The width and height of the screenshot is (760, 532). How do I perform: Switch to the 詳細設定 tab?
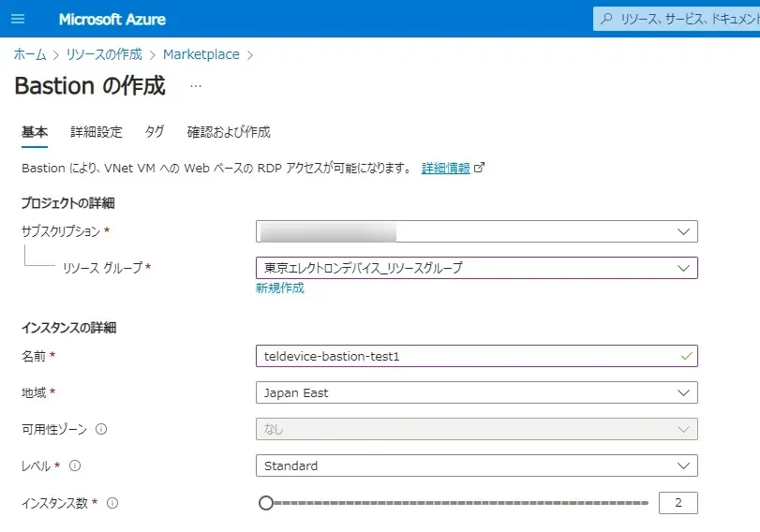(97, 132)
